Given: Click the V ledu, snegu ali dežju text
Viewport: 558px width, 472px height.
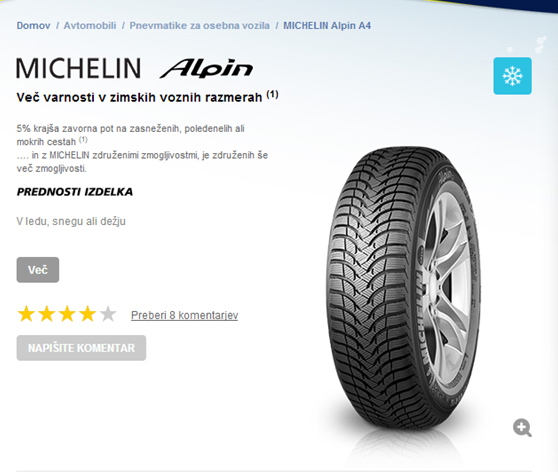Looking at the screenshot, I should coord(71,221).
